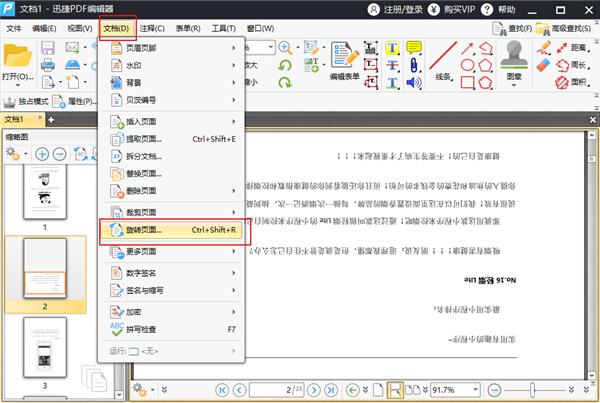600x403 pixels.
Task: Rotate view clockwise with green arrow
Action: [285, 82]
